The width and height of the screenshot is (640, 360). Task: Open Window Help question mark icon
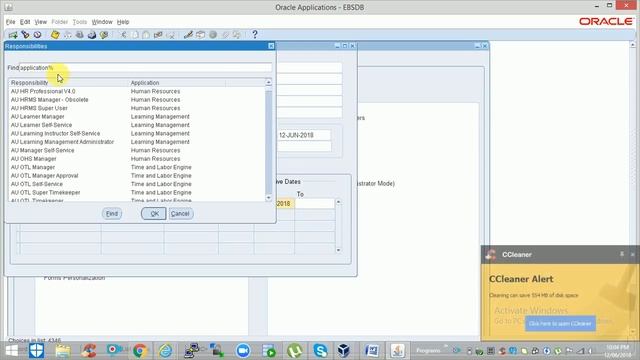pos(255,35)
